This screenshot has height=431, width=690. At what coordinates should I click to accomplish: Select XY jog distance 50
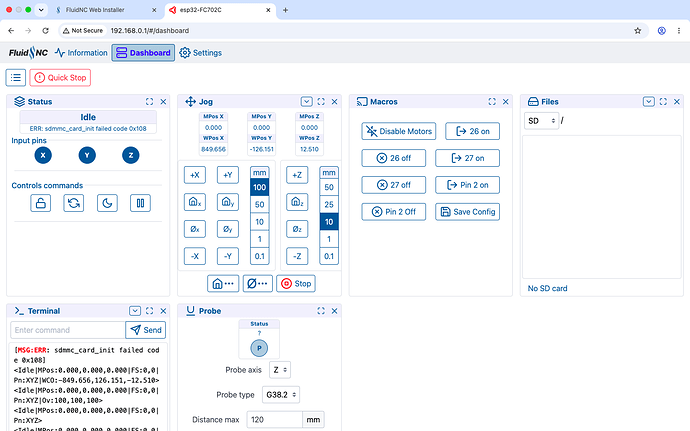click(x=260, y=205)
